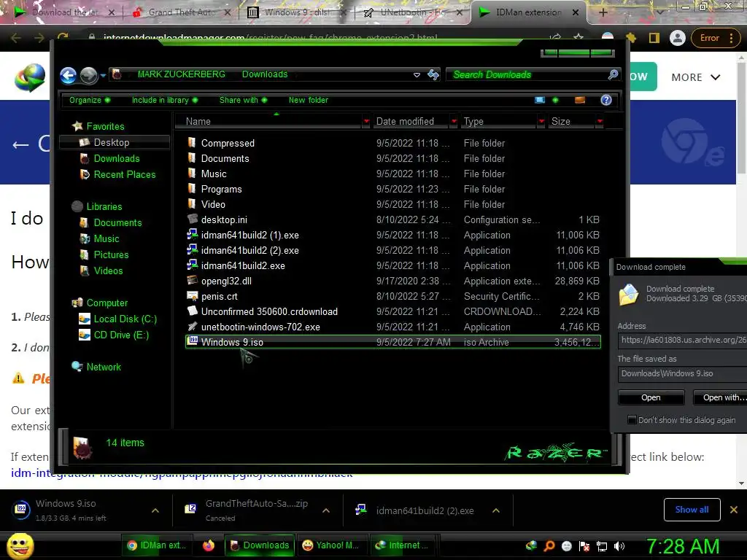747x560 pixels.
Task: Click the Address field in Download complete dialog
Action: (x=682, y=340)
